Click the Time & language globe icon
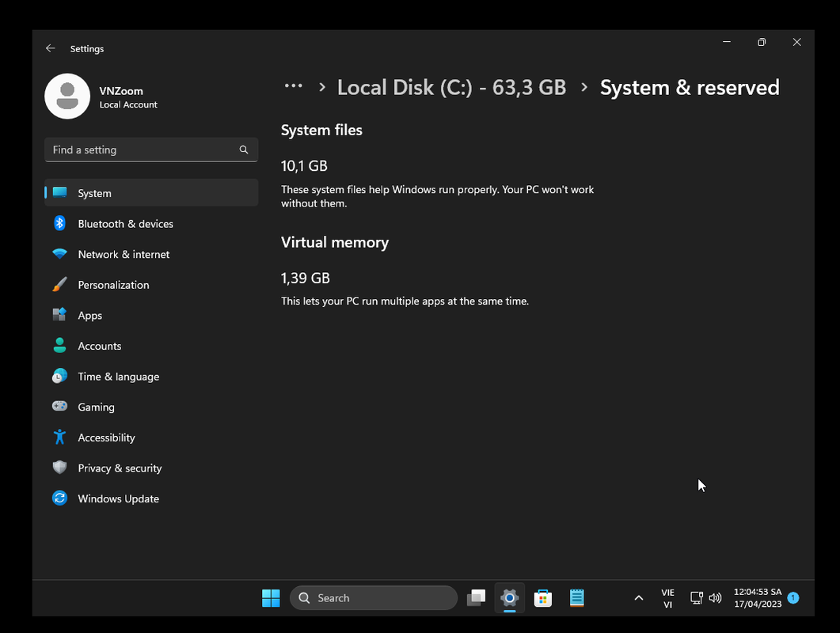Viewport: 840px width, 633px height. [x=60, y=376]
